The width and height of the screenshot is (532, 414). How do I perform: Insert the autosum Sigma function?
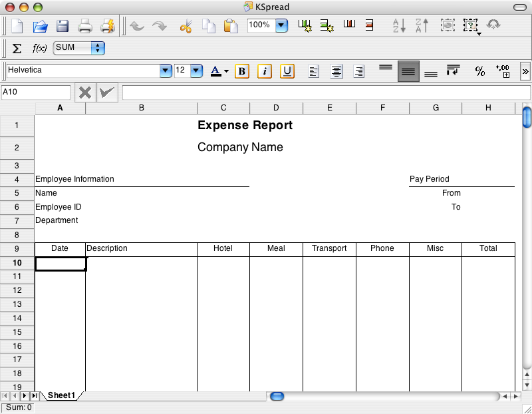click(x=17, y=48)
